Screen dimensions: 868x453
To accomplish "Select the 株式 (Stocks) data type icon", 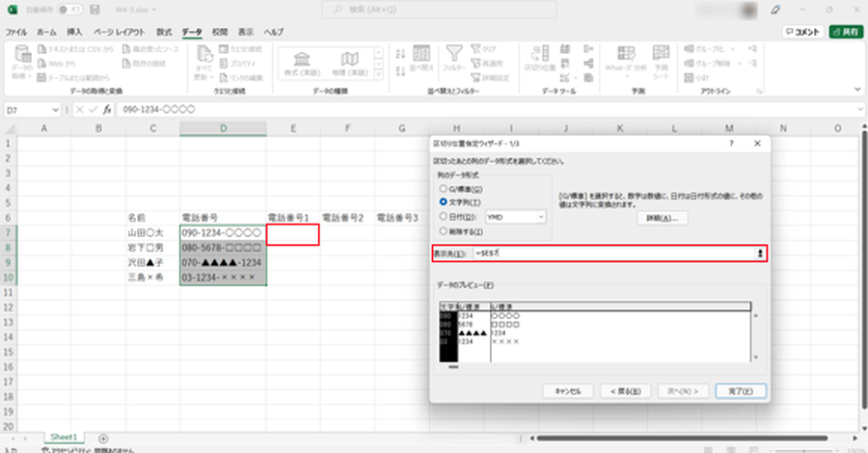I will click(301, 60).
